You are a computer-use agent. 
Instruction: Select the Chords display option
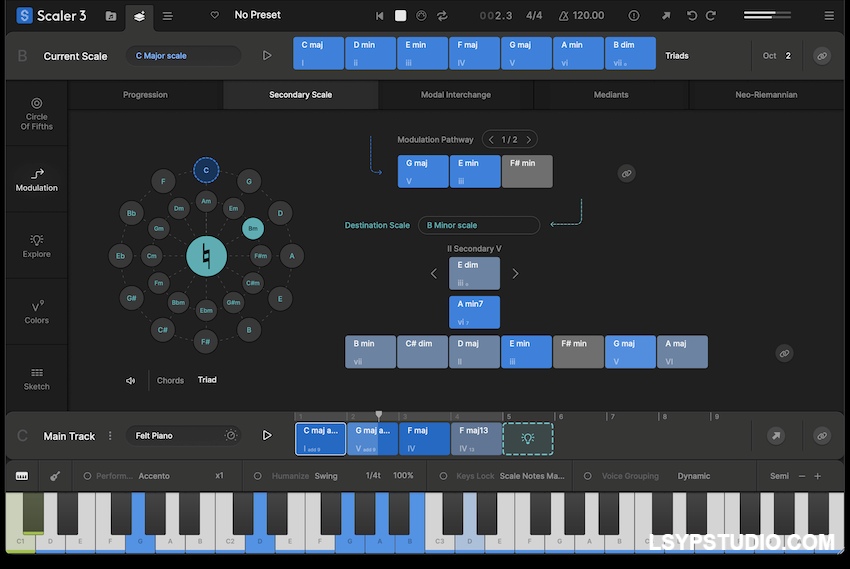coord(170,380)
